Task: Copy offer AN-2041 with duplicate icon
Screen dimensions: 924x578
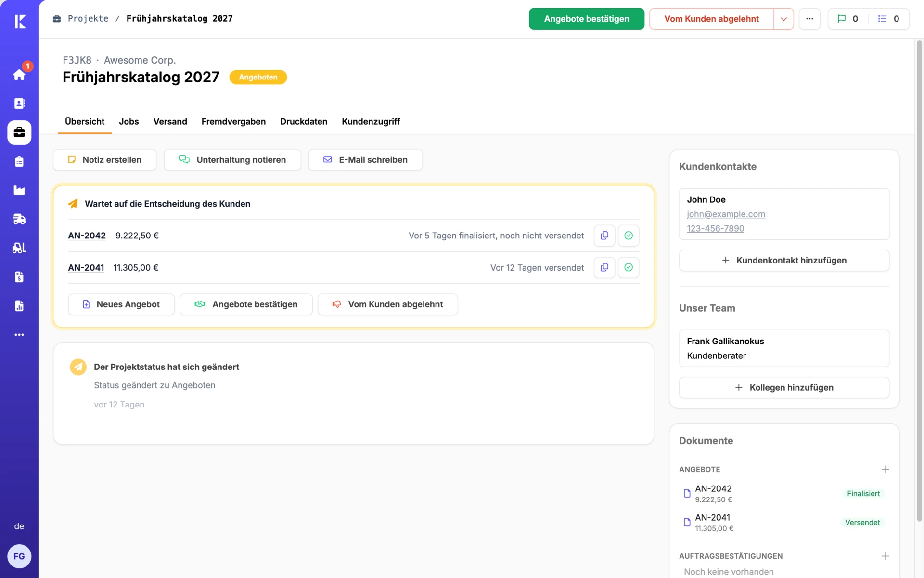Action: (x=604, y=267)
